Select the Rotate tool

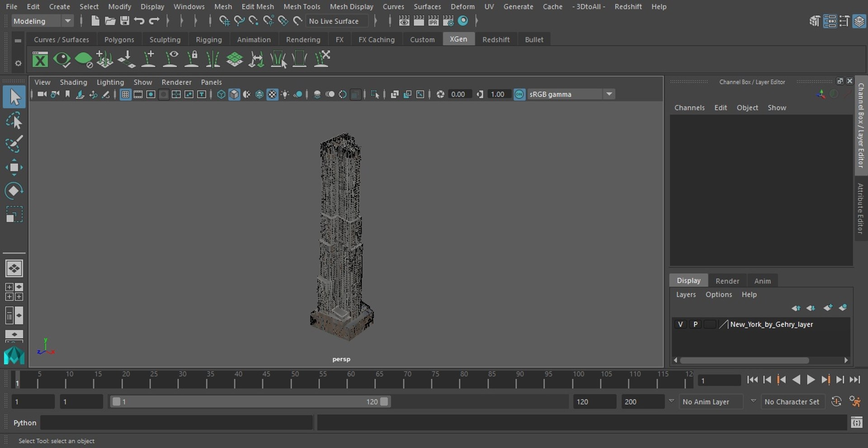14,190
